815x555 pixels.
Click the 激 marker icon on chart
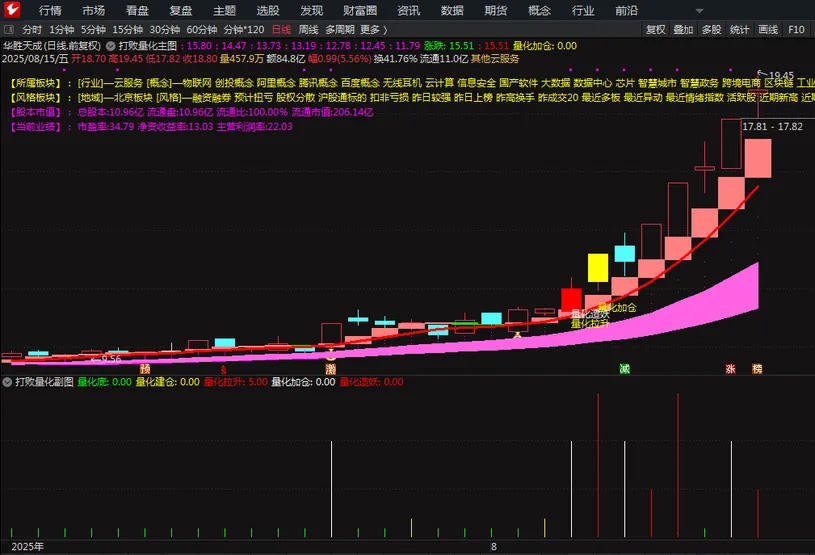[330, 369]
